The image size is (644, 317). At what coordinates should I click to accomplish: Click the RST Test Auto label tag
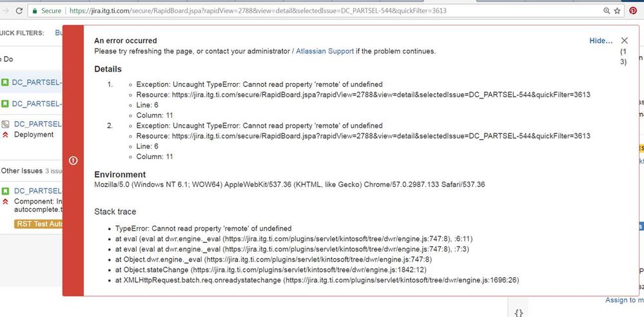pos(38,224)
